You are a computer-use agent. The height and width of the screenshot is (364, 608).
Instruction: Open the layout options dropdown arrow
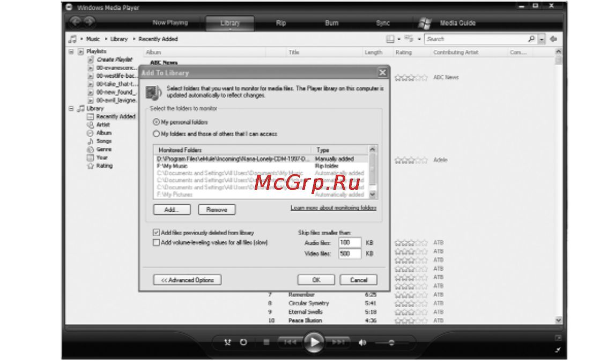pyautogui.click(x=399, y=39)
